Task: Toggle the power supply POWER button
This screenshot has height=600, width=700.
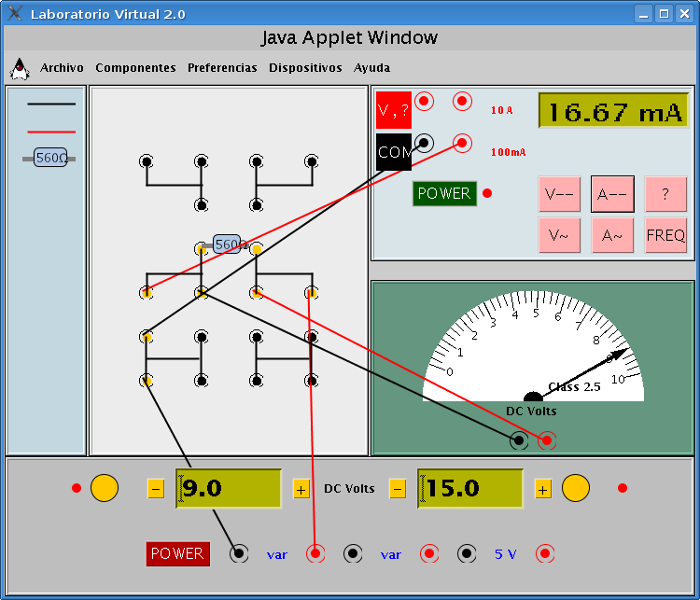Action: 177,553
